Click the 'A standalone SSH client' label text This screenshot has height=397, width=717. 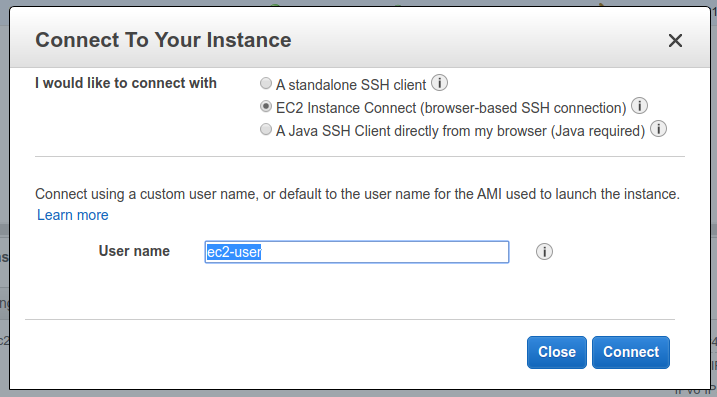pos(351,85)
